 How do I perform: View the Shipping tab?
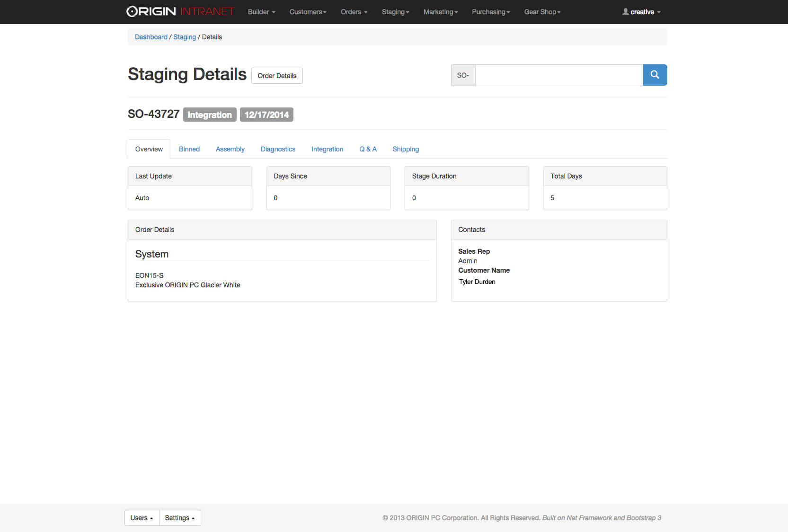coord(405,149)
